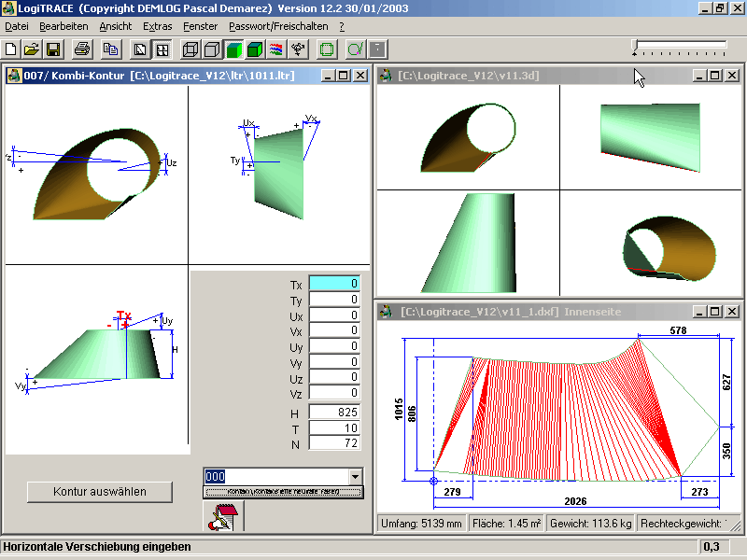The image size is (747, 560).
Task: Click the Ty input field
Action: (x=334, y=300)
